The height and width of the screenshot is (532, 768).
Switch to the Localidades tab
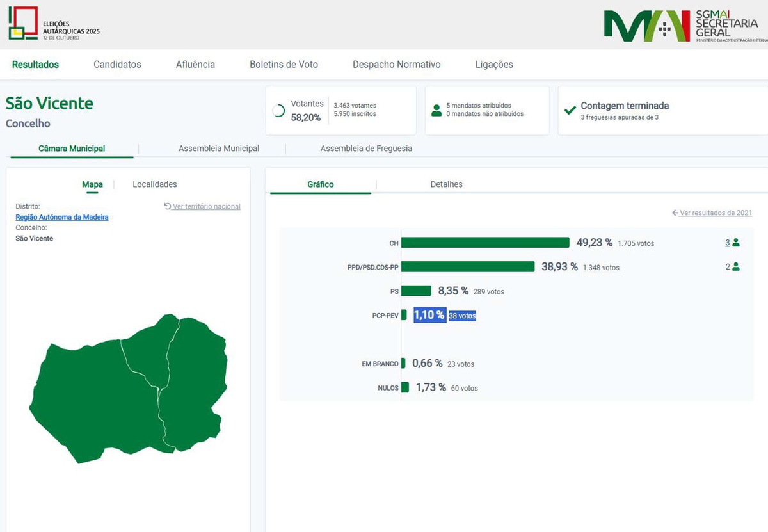tap(155, 184)
